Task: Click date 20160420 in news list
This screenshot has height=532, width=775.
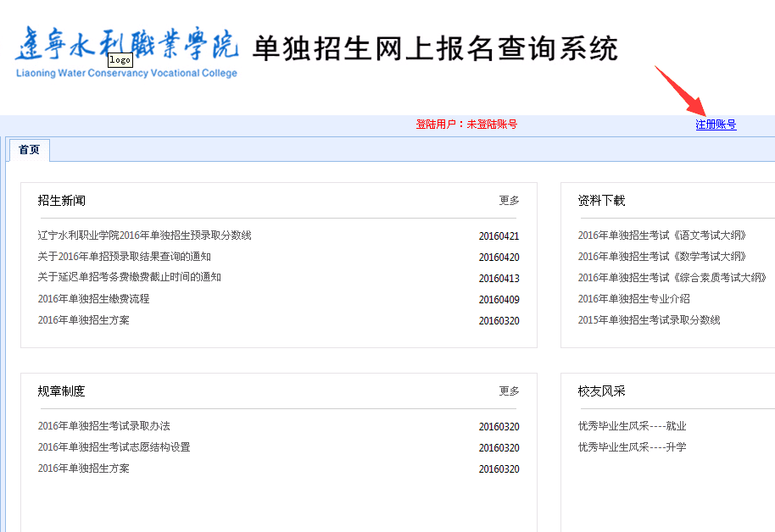Action: (x=499, y=258)
